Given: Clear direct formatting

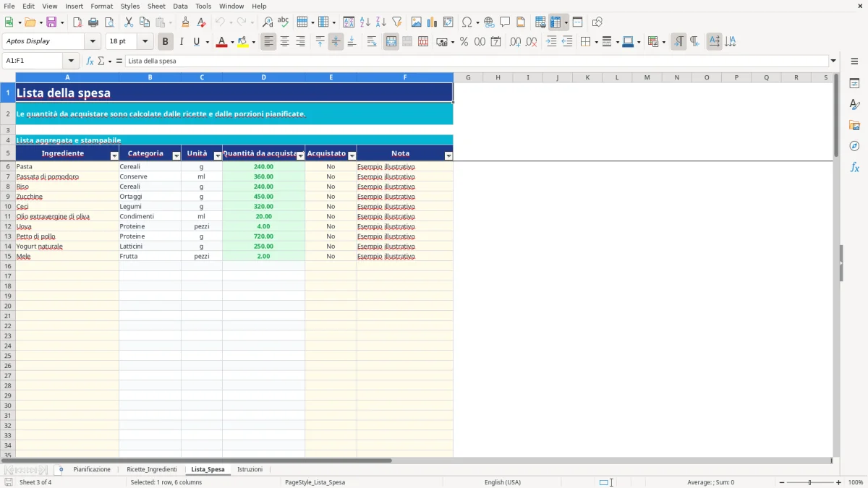Looking at the screenshot, I should point(201,22).
